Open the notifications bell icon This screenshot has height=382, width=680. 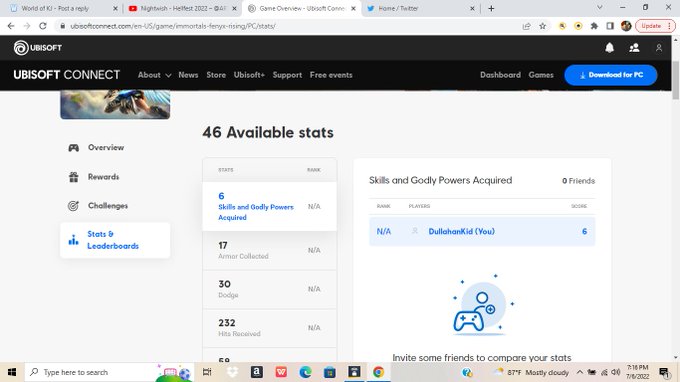point(609,48)
